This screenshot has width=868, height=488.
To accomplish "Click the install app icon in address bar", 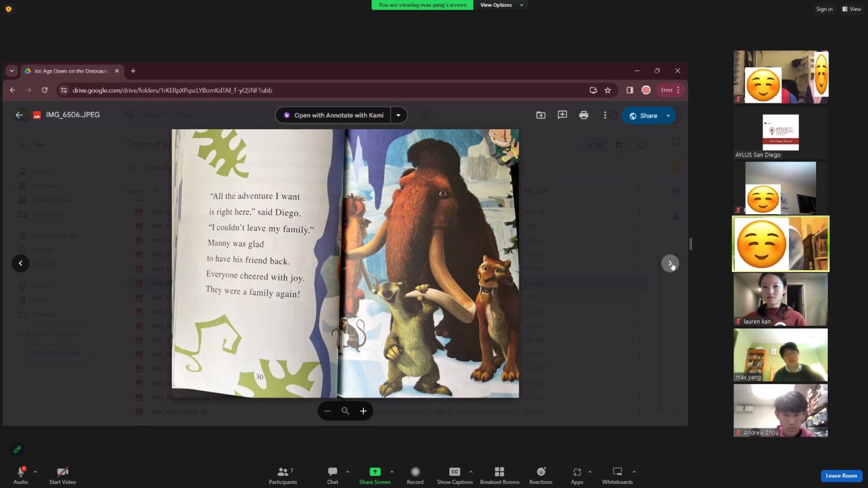I will 593,90.
